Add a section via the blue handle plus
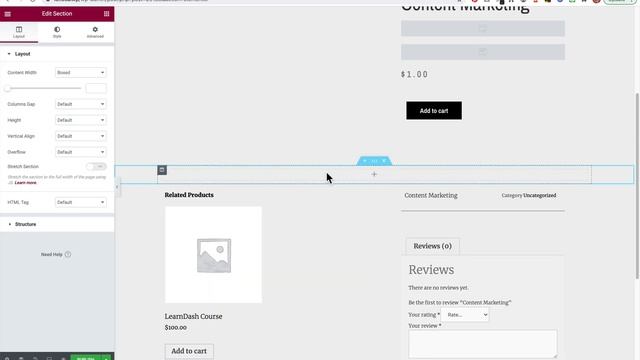The image size is (640, 360). (x=364, y=161)
